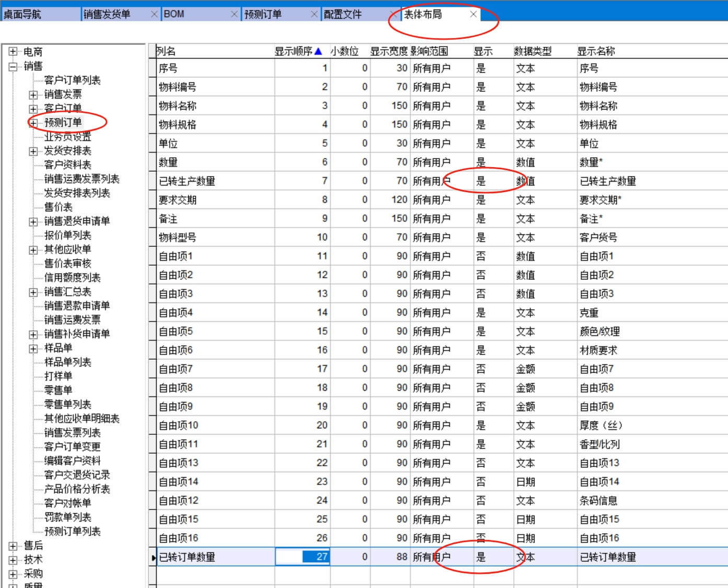Edit display order field showing 27
This screenshot has height=588, width=728.
pyautogui.click(x=303, y=557)
